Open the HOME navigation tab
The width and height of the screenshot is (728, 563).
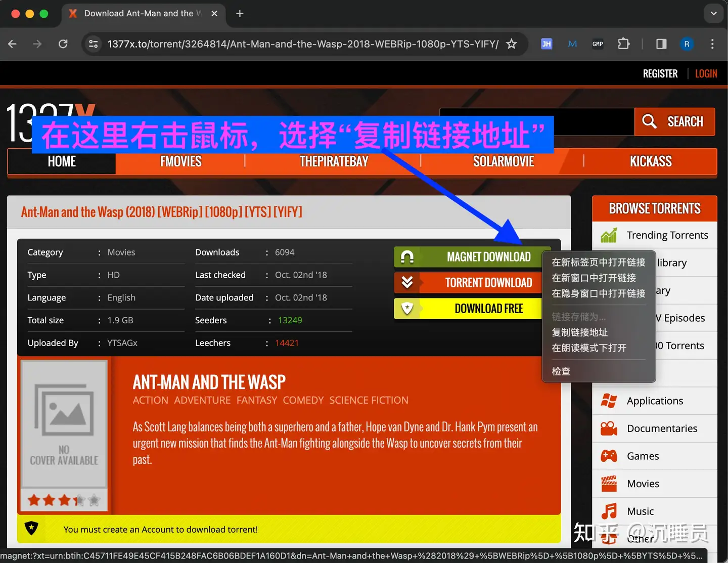click(x=62, y=161)
